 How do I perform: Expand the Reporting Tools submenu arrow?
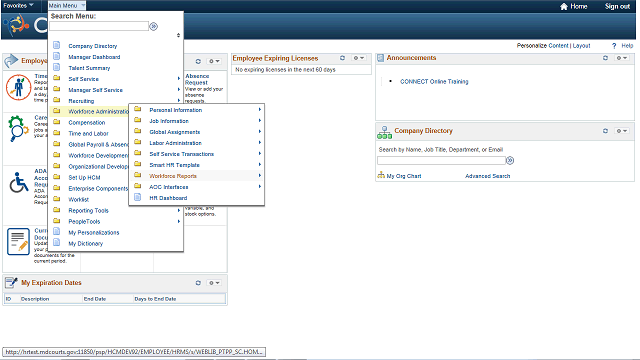pos(179,210)
